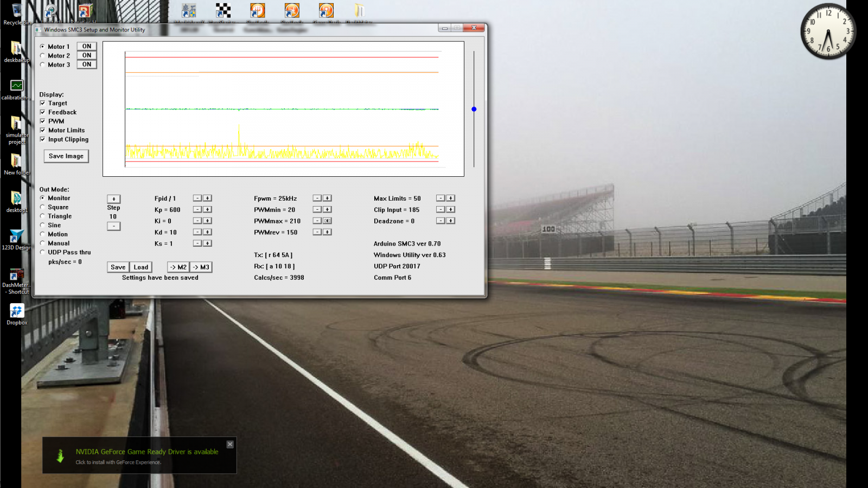868x488 pixels.
Task: Select Motor 3 radio button
Action: click(42, 65)
